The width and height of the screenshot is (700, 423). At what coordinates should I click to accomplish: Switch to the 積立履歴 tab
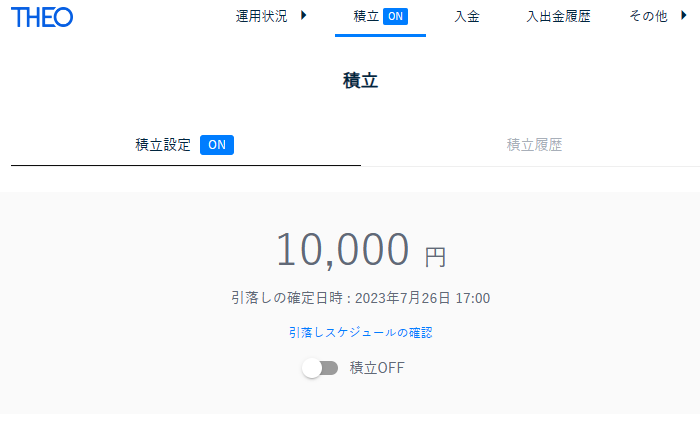(534, 145)
